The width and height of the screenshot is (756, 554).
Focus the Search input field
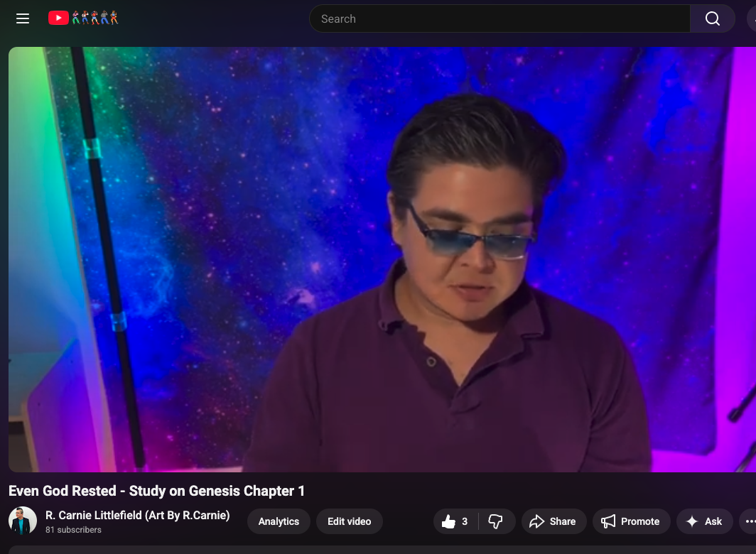(x=499, y=18)
